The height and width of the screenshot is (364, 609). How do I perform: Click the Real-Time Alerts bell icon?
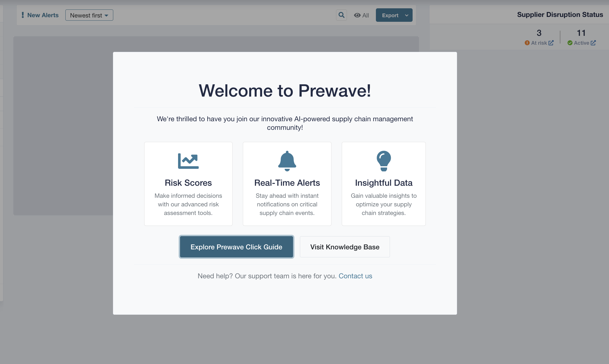click(287, 161)
